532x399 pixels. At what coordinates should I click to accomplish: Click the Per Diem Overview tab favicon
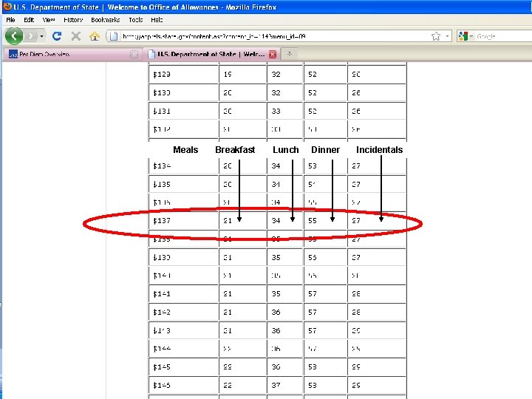(13, 54)
